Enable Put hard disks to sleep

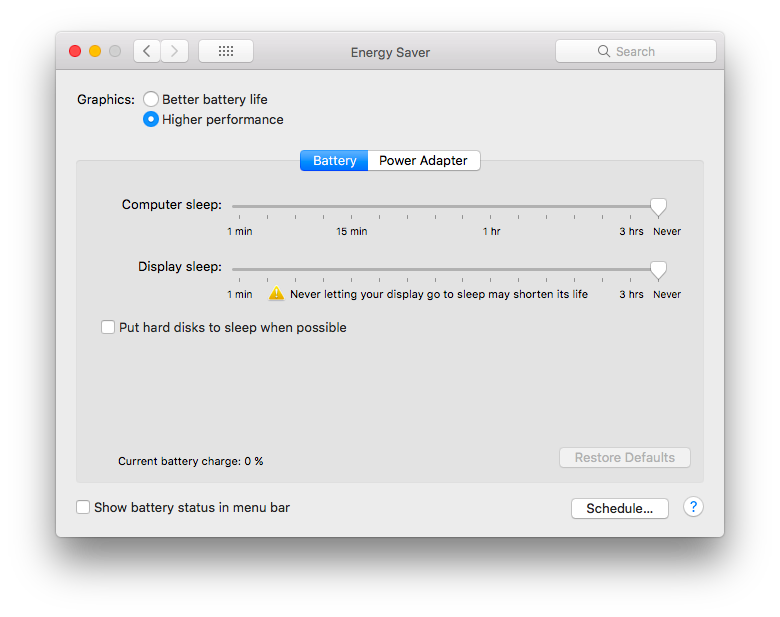(108, 327)
